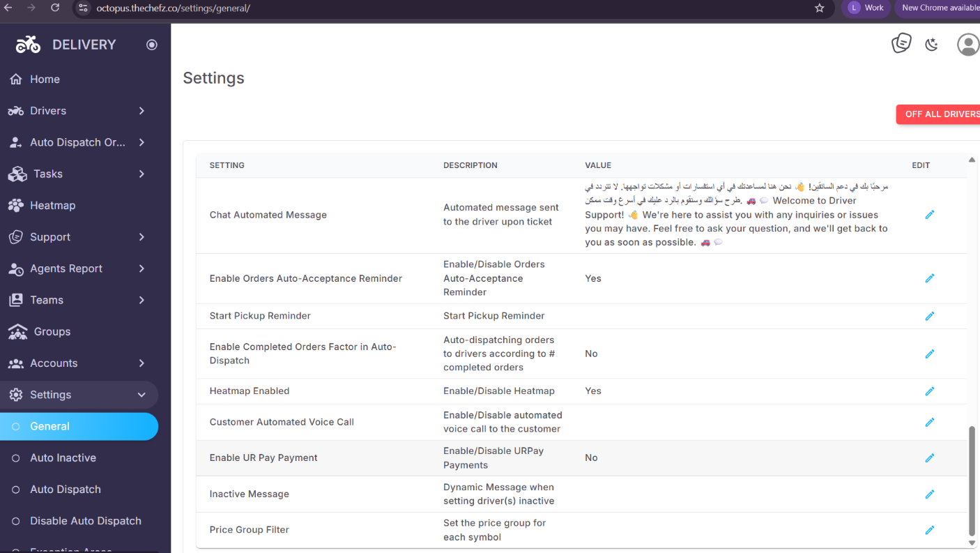Open the Work profile chip
The image size is (980, 553).
866,8
